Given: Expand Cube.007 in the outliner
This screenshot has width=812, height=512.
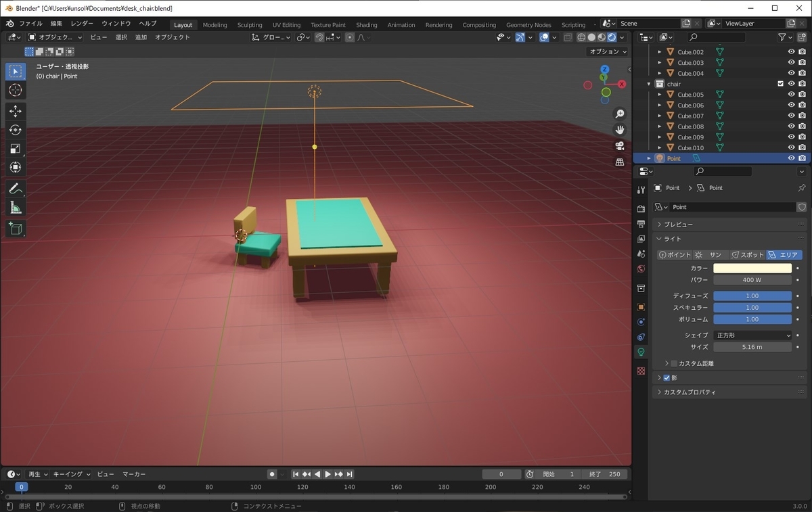Looking at the screenshot, I should (660, 116).
